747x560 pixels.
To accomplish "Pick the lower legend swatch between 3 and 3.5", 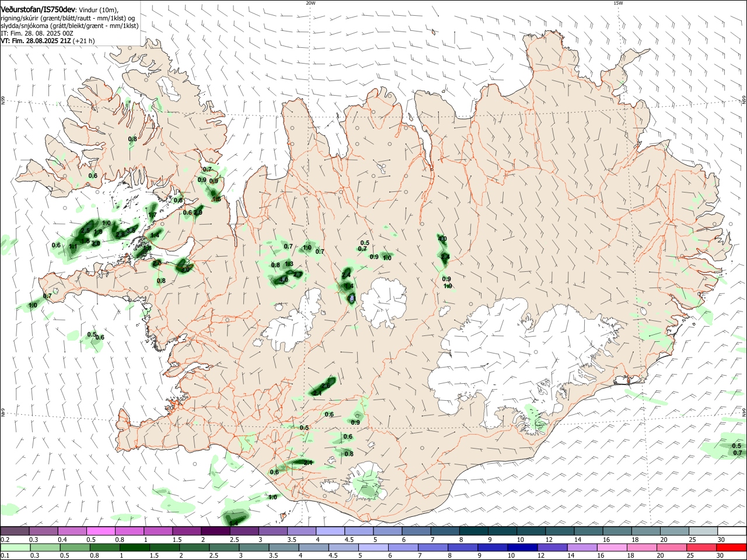I will pyautogui.click(x=254, y=547).
